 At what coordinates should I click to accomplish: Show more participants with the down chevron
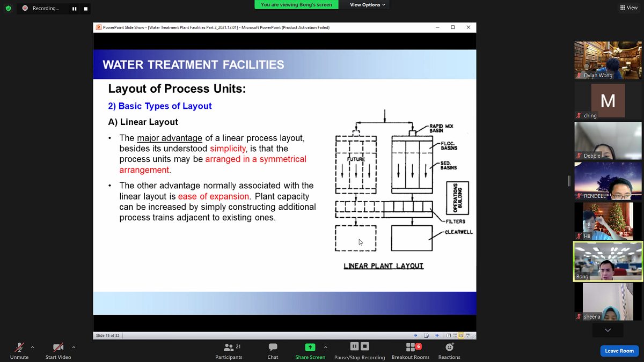coord(608,330)
